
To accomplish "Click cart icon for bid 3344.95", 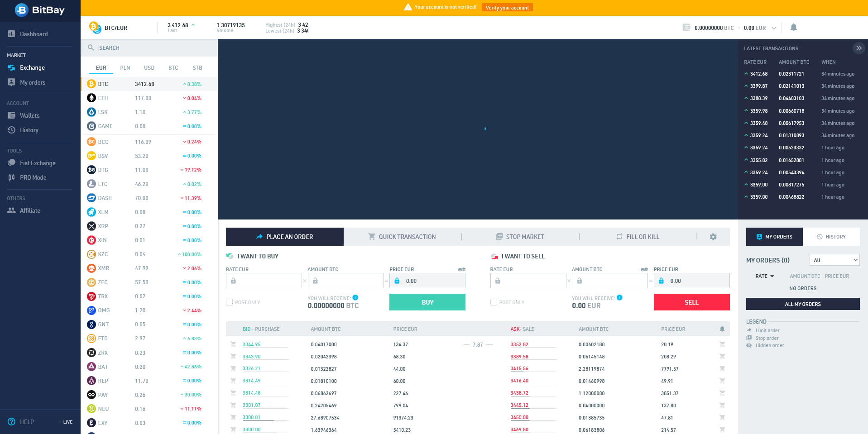I will 233,344.
